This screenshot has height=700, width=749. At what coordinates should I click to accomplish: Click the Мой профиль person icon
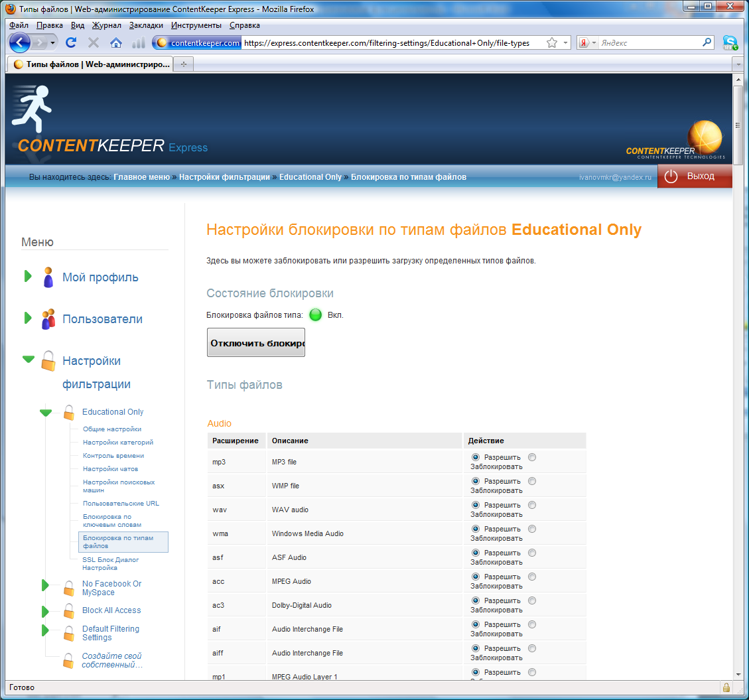pos(48,277)
